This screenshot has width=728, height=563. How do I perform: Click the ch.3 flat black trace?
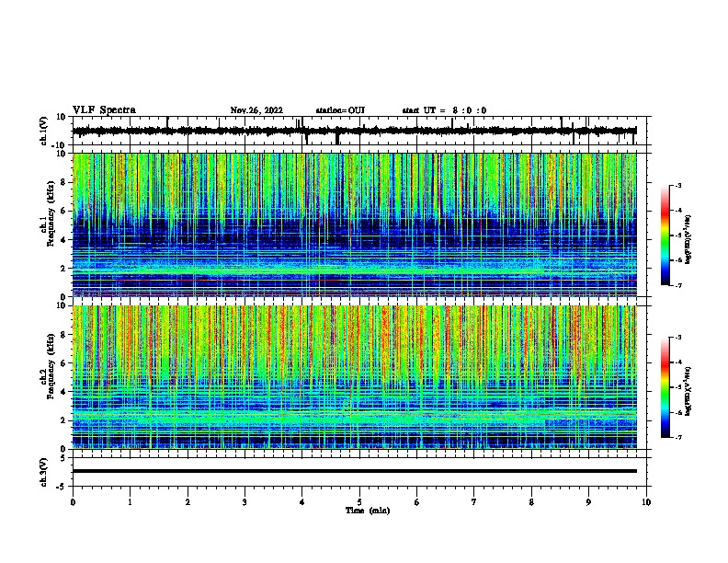click(x=355, y=471)
